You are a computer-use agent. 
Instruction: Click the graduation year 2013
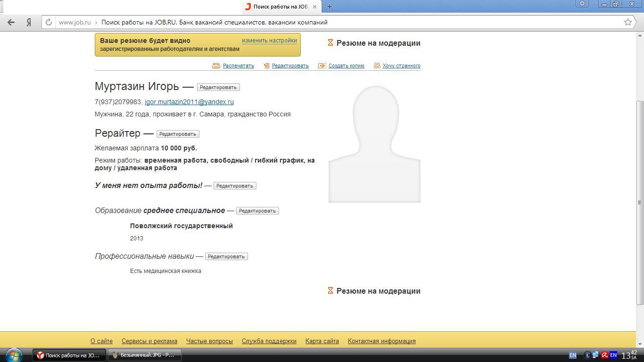137,238
